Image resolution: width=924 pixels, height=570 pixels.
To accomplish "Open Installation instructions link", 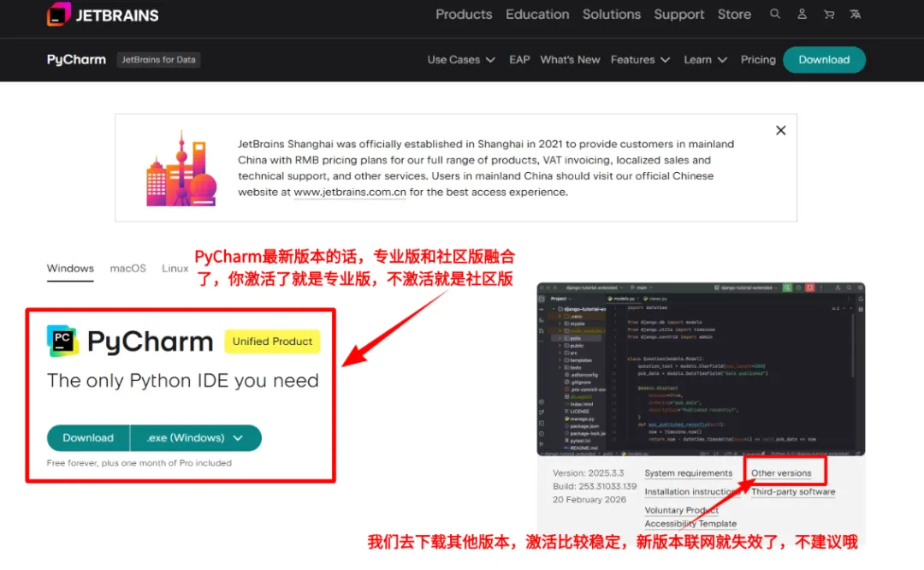I will pyautogui.click(x=690, y=491).
